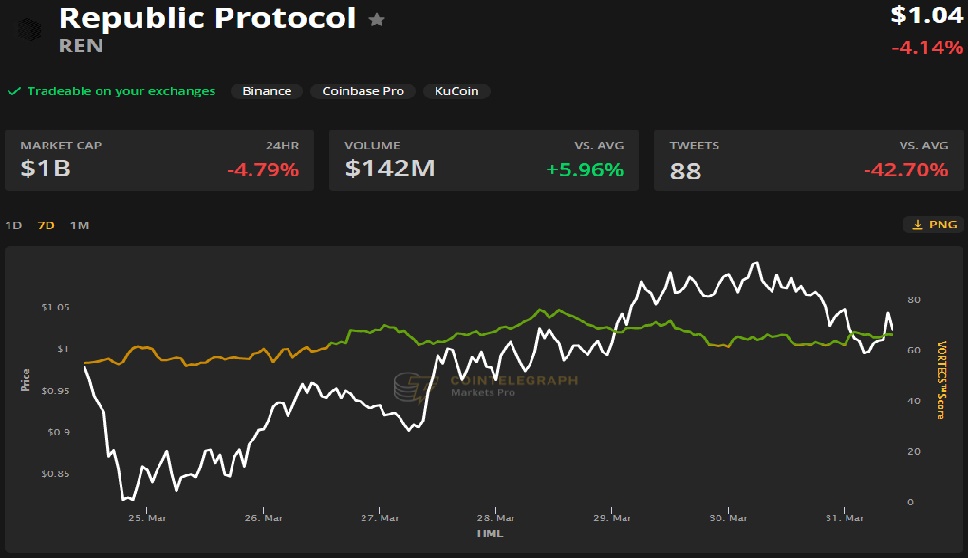
Task: Click the $0.95 price axis label
Action: click(55, 391)
